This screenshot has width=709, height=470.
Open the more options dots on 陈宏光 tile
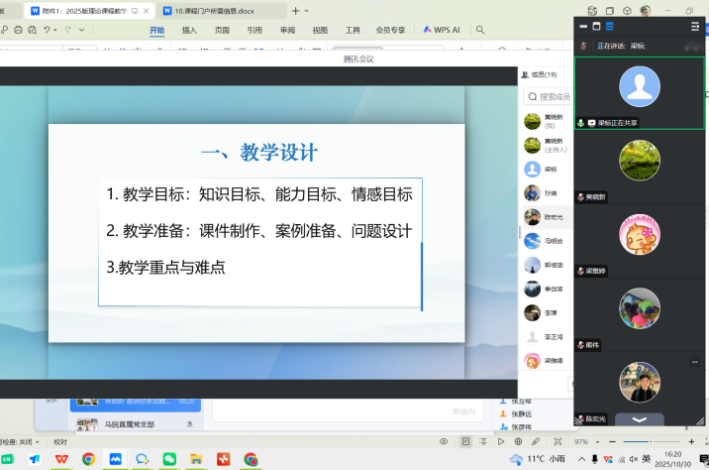[695, 362]
